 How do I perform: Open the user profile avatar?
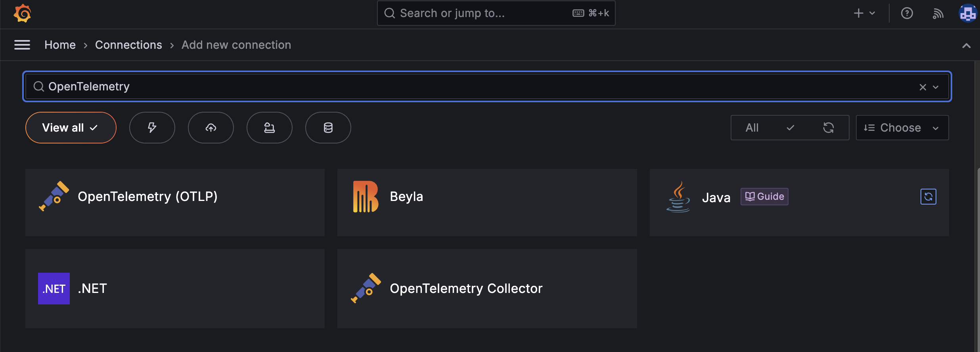pos(968,13)
